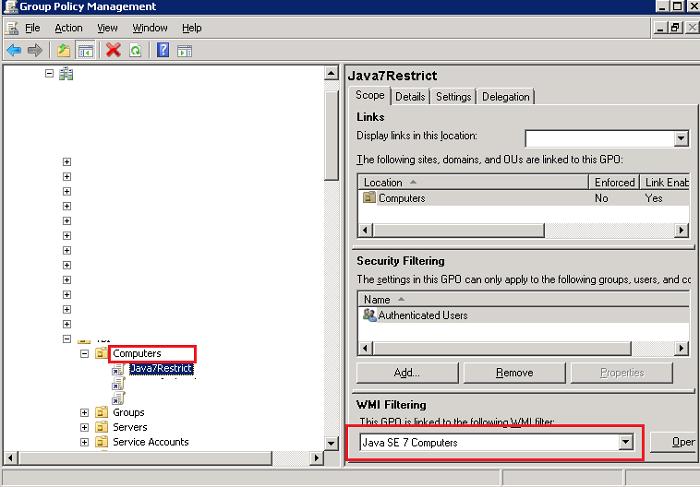
Task: Switch to the Settings tab
Action: [x=453, y=97]
